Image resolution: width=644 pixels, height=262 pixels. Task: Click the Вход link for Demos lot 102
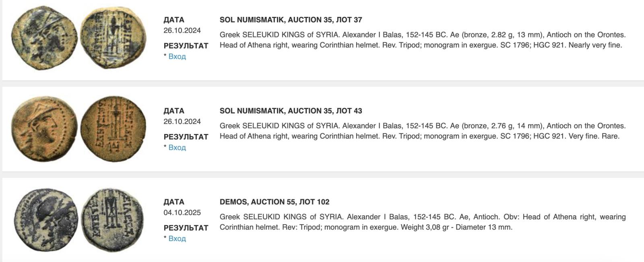pos(177,239)
